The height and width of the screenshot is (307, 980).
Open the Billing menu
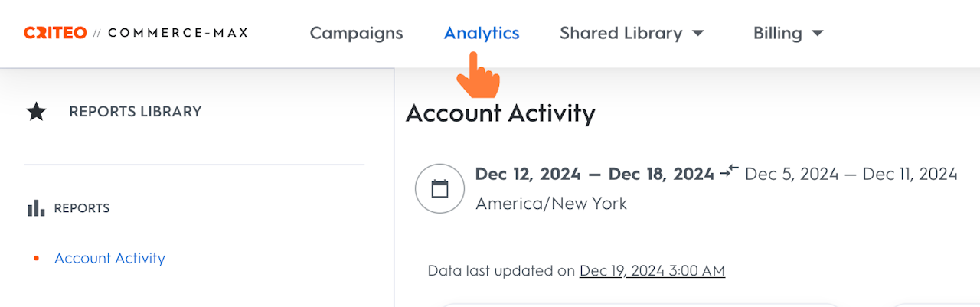[x=778, y=33]
